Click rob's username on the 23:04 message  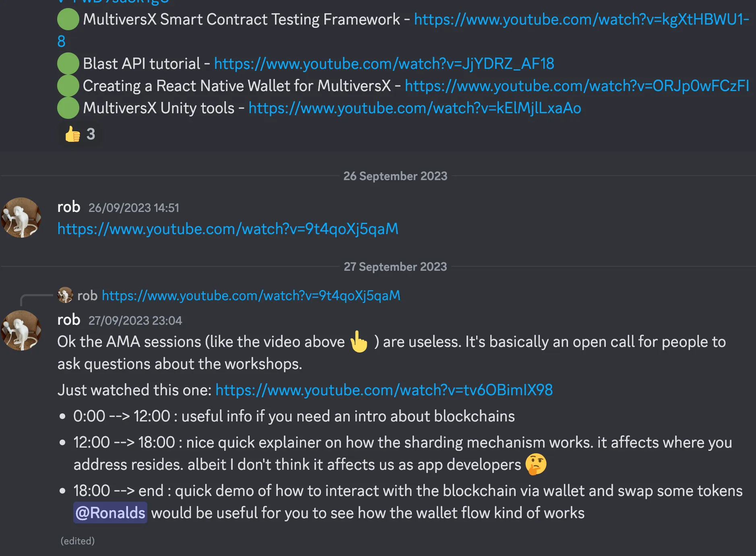[x=69, y=320]
